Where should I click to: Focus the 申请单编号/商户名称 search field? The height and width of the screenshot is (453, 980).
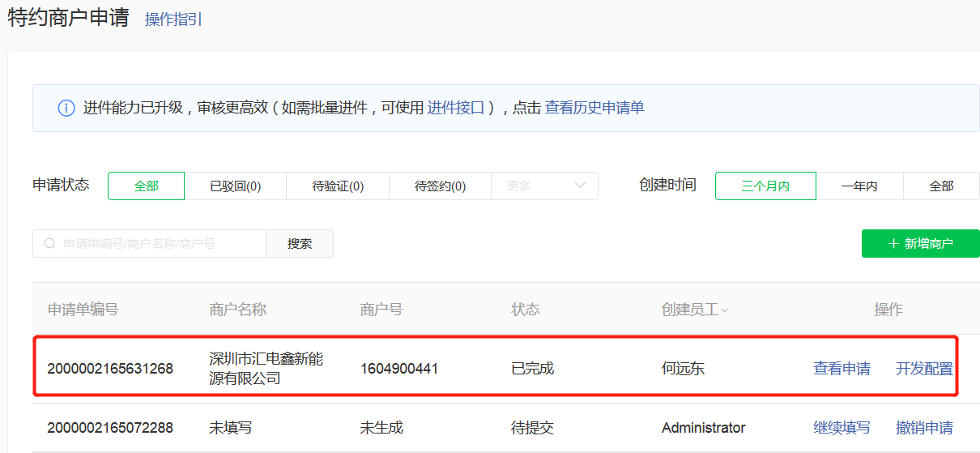click(158, 243)
